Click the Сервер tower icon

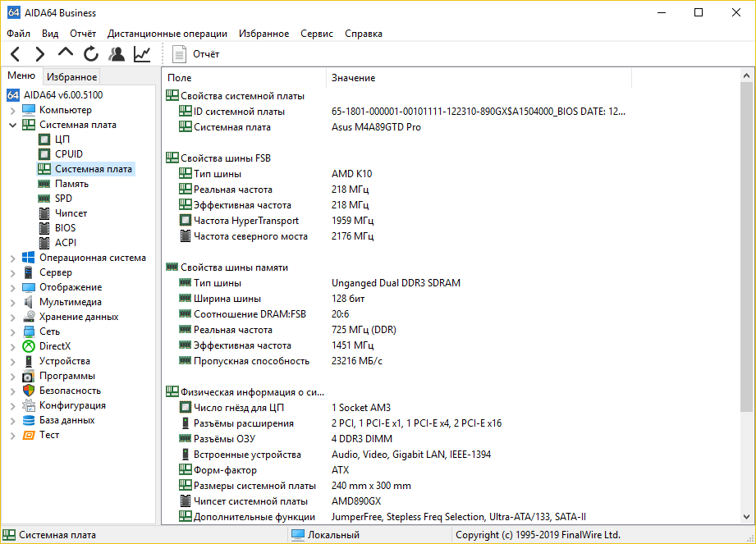tap(29, 272)
